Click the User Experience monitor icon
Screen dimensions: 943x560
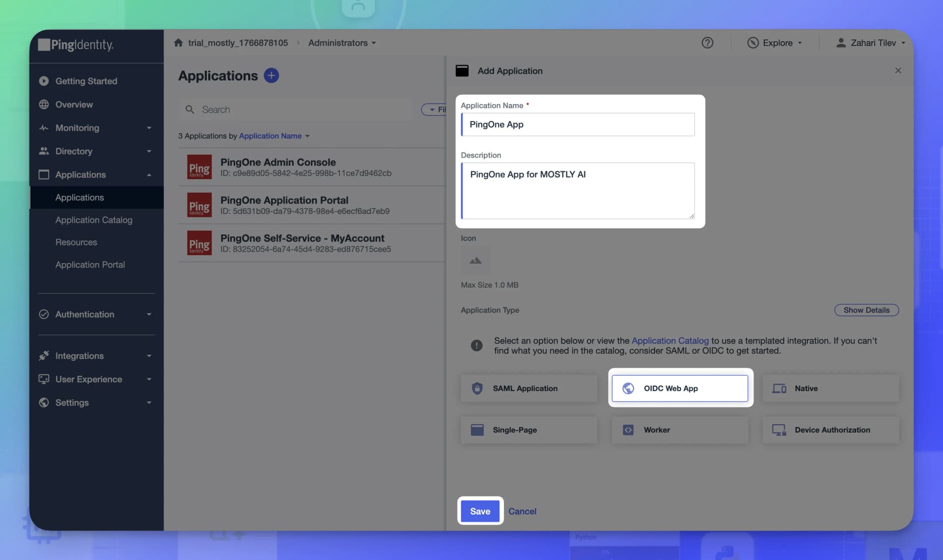tap(44, 379)
